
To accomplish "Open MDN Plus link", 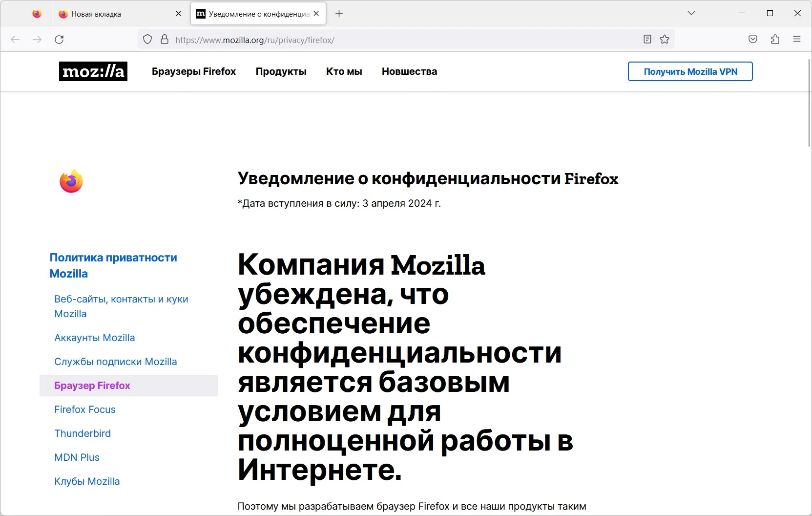I will [77, 457].
